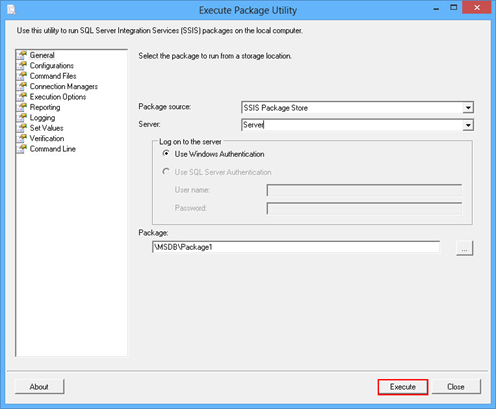This screenshot has height=409, width=496.
Task: Click the Execute button
Action: coord(403,387)
